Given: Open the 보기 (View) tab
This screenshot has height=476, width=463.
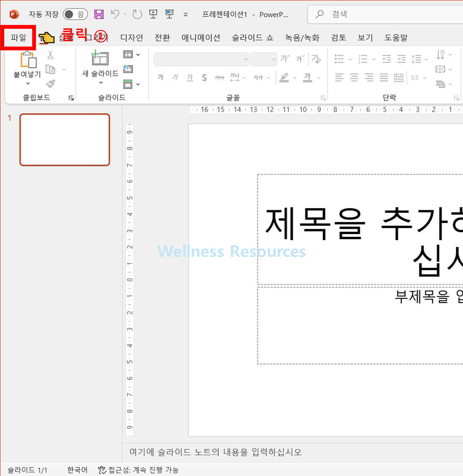Looking at the screenshot, I should (x=365, y=38).
